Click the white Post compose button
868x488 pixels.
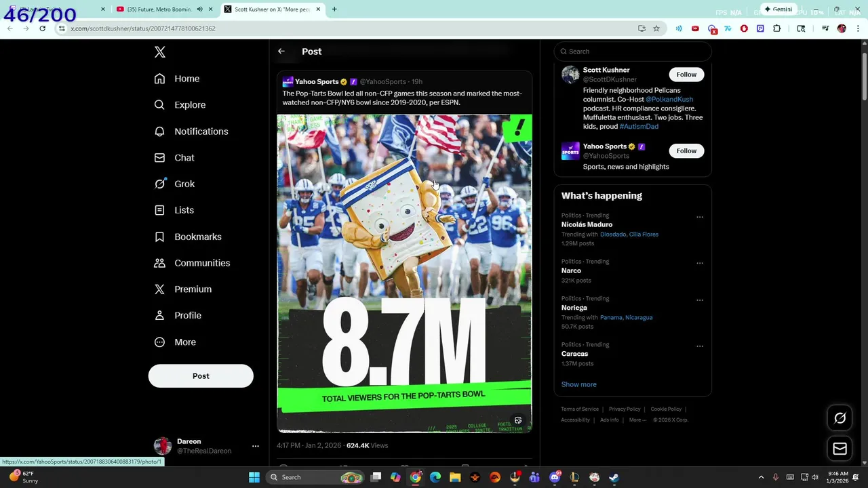(x=201, y=376)
